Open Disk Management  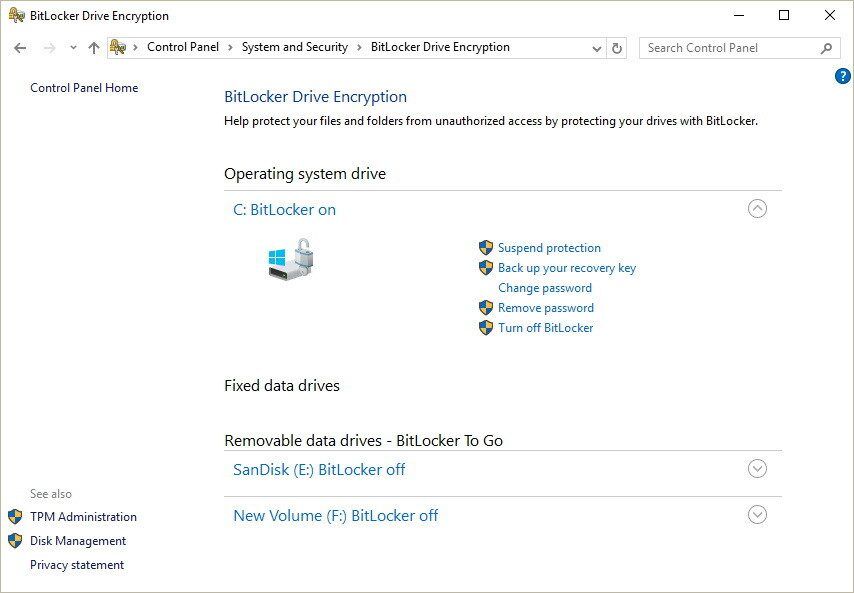78,541
